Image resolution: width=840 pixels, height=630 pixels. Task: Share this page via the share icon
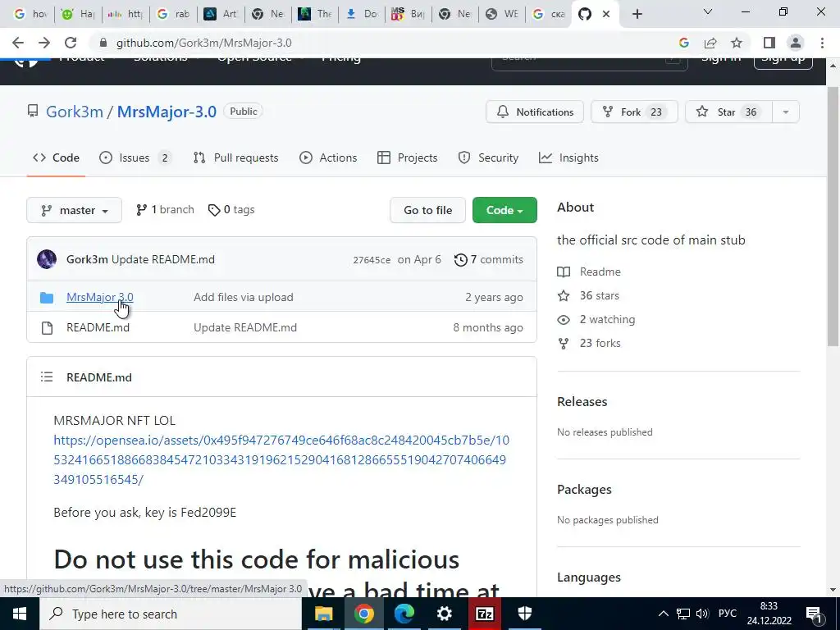[710, 43]
